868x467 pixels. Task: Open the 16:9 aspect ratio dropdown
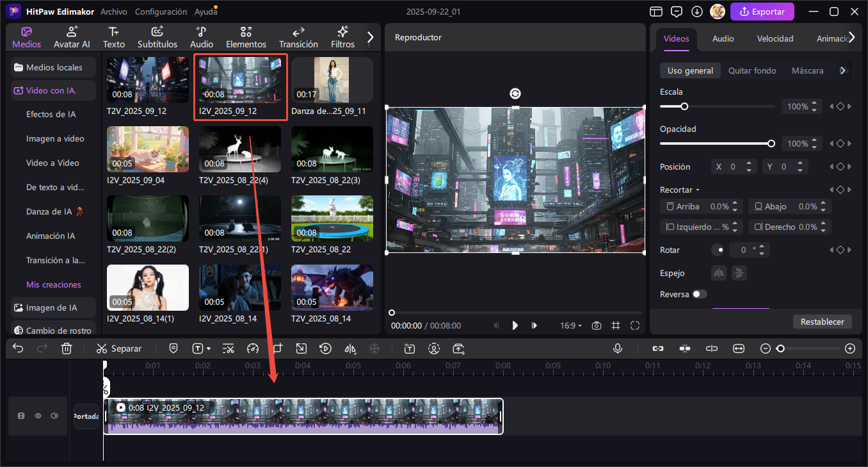point(571,325)
